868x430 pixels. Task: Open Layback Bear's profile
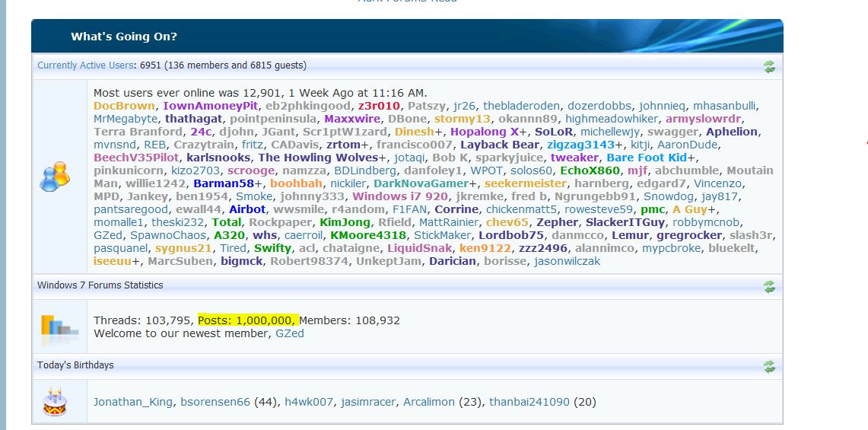pos(500,145)
